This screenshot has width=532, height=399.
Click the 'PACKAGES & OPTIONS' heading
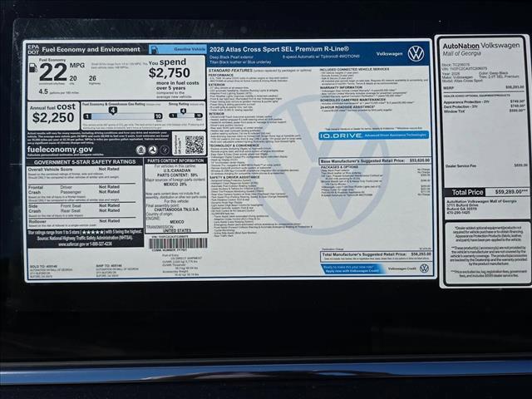coord(339,167)
